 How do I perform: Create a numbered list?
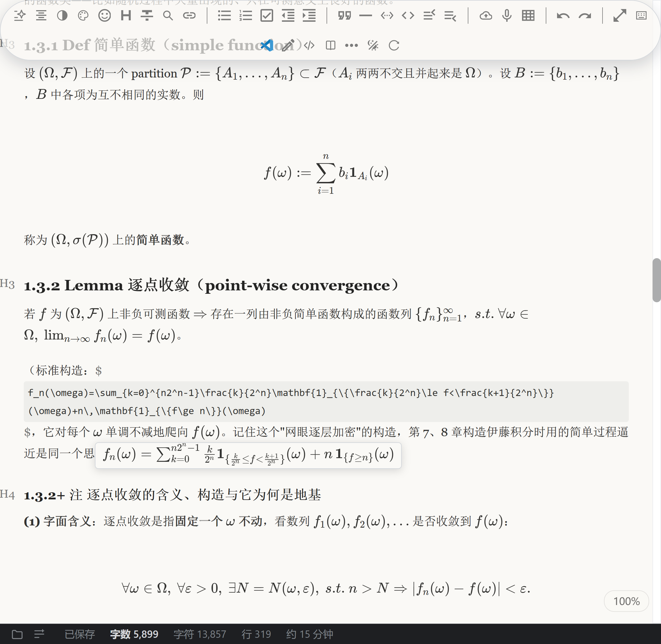[245, 16]
